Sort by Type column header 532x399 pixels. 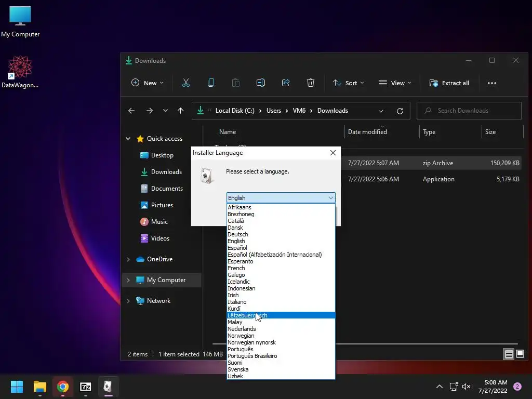429,132
